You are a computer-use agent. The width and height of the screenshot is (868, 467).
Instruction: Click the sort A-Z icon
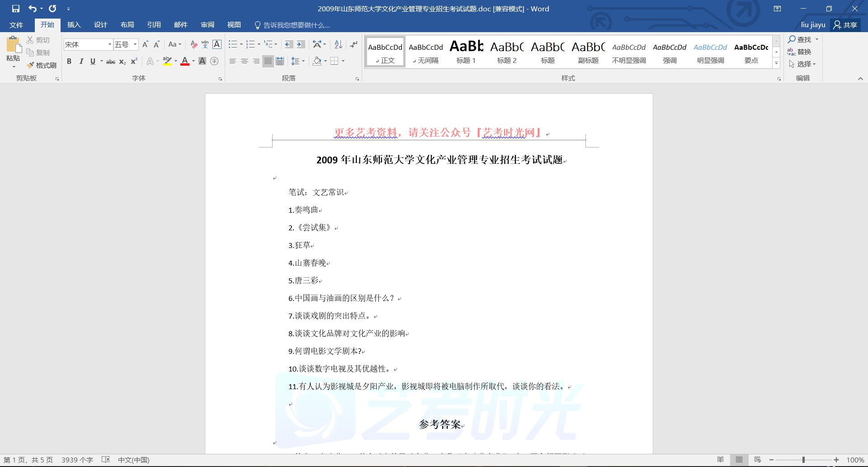tap(338, 44)
